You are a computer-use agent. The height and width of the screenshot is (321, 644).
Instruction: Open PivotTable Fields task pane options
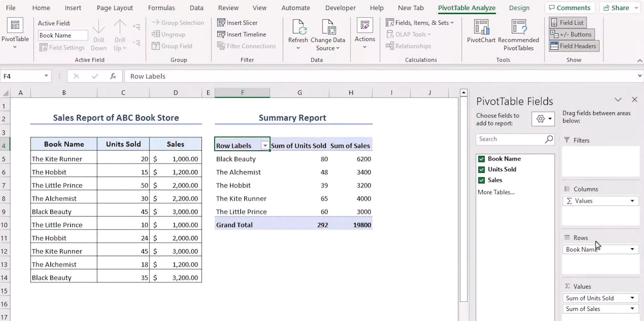tap(618, 100)
